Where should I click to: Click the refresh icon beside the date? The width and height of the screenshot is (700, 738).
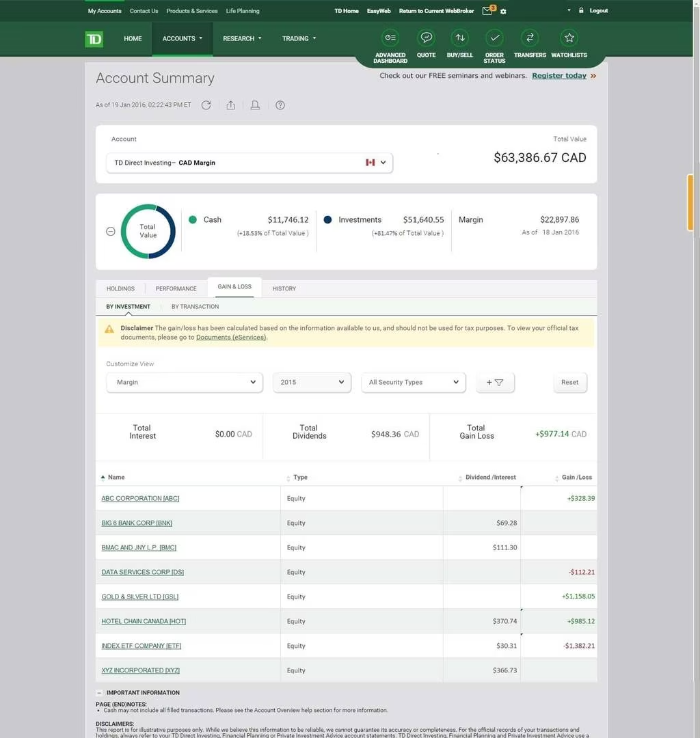(x=206, y=105)
